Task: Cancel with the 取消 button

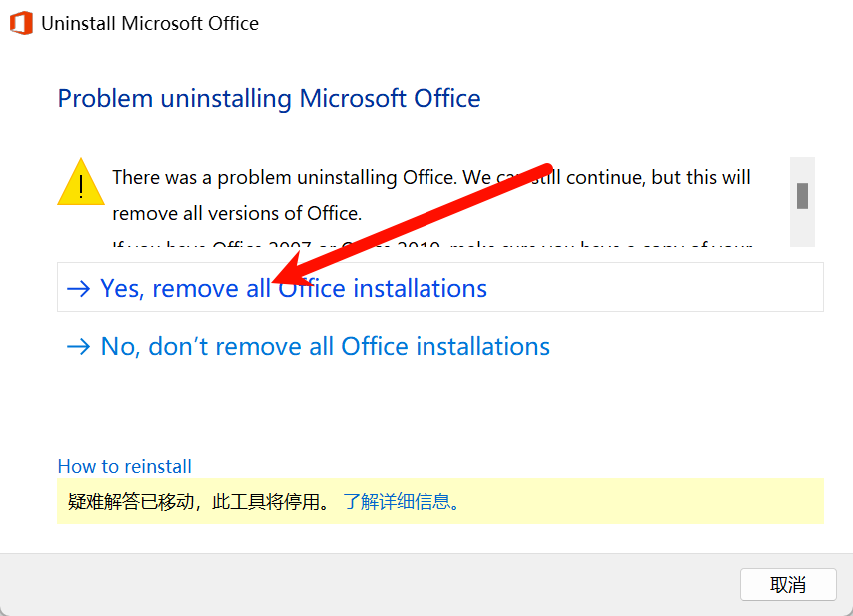Action: [788, 584]
